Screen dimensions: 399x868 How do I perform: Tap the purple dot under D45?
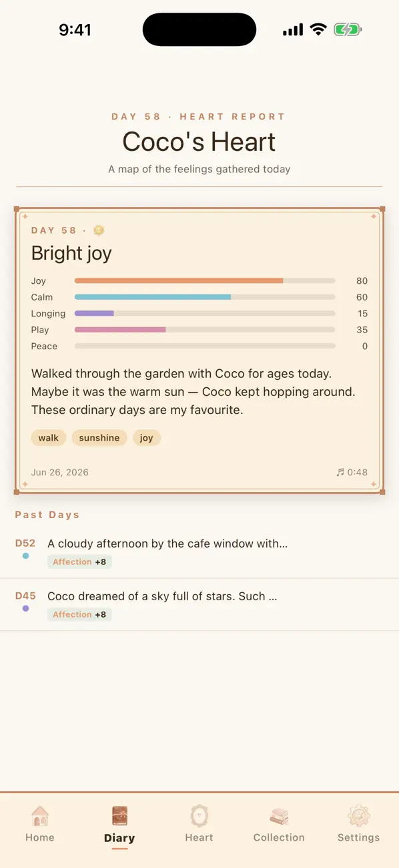coord(25,608)
